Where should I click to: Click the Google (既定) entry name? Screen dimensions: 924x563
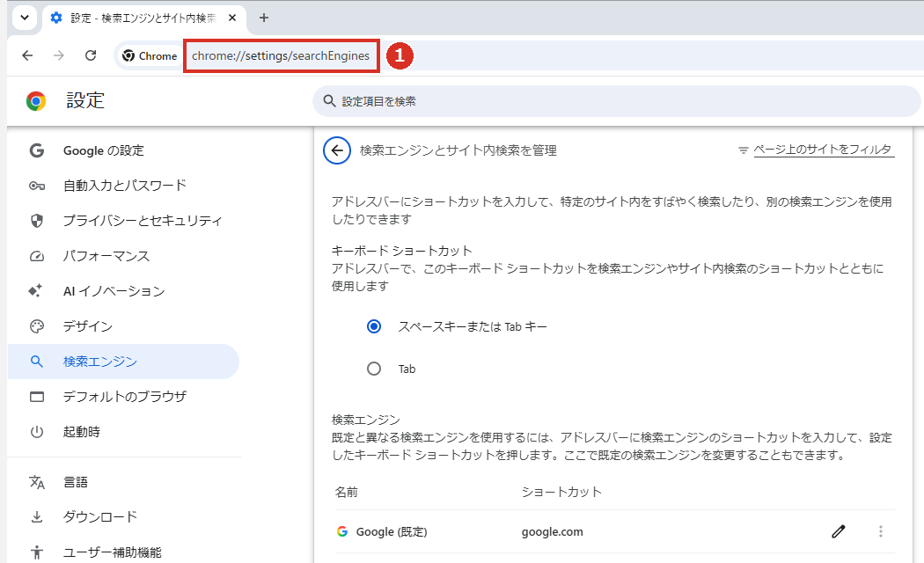[392, 532]
